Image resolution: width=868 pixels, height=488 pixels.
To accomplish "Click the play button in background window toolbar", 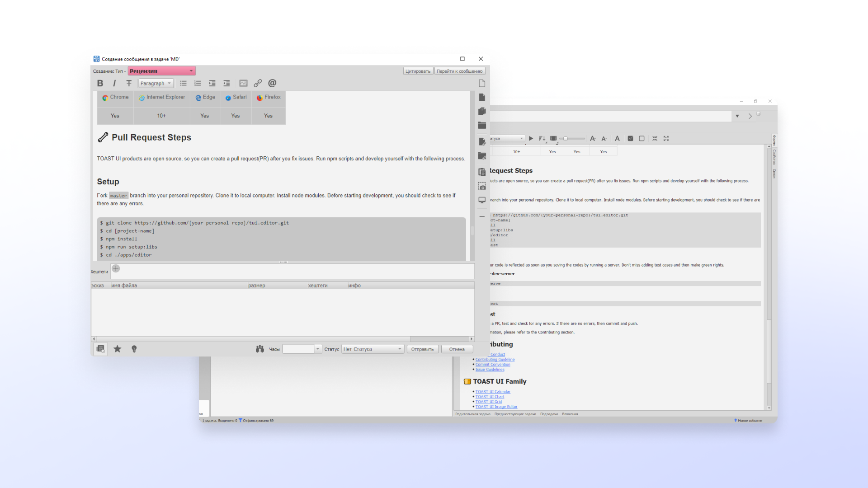I will click(531, 138).
